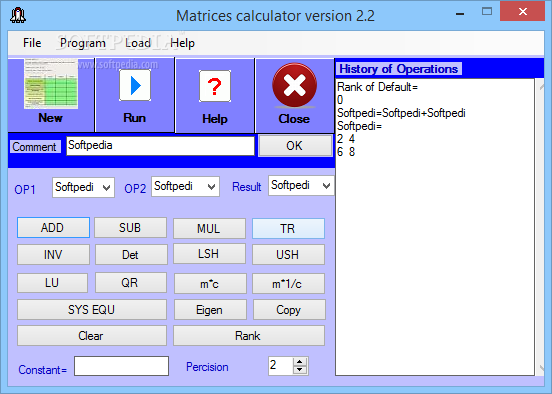Open the Program menu
This screenshot has height=394, width=552.
click(83, 43)
